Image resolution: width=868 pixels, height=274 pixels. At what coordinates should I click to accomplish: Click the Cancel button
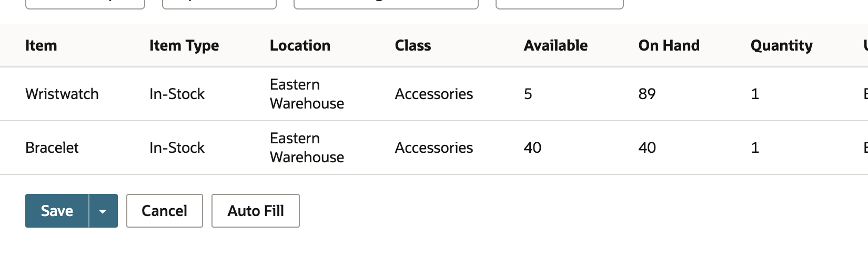tap(165, 211)
